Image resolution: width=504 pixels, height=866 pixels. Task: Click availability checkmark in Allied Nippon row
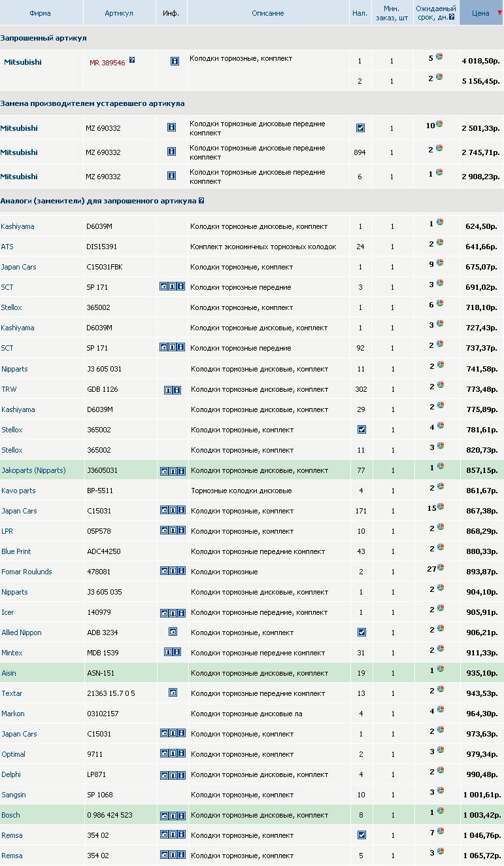[x=360, y=632]
